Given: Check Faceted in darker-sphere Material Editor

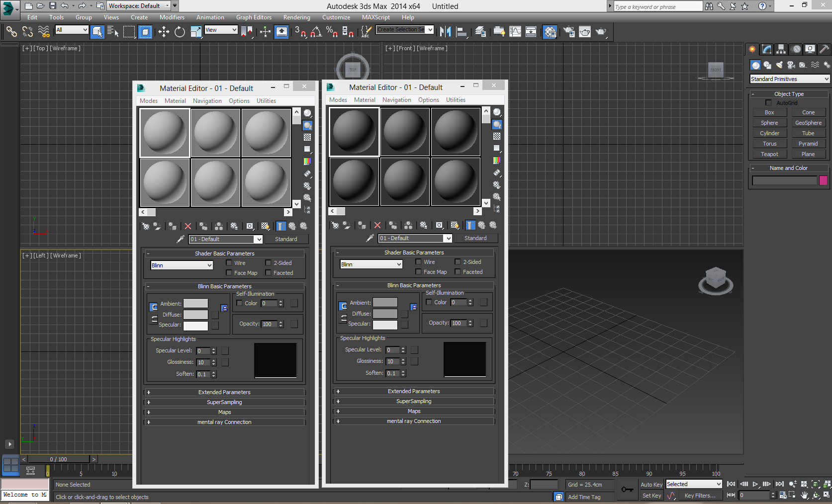Looking at the screenshot, I should point(458,272).
